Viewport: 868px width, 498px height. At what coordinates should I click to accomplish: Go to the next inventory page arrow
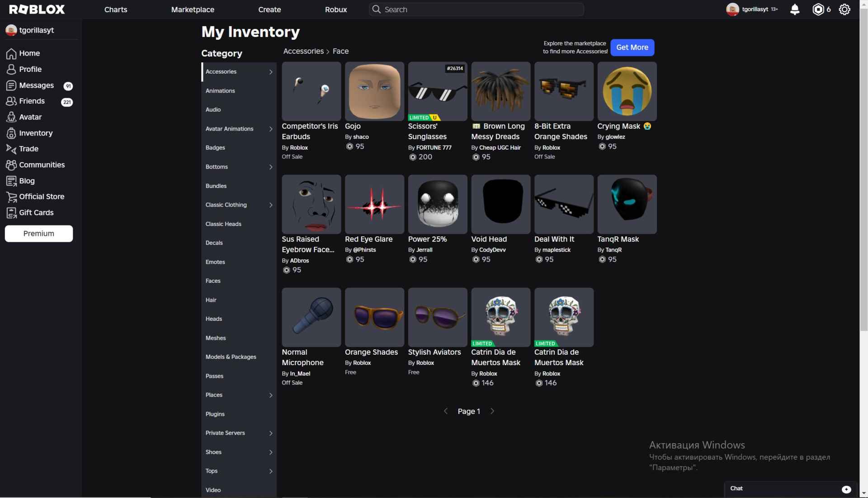(x=492, y=411)
